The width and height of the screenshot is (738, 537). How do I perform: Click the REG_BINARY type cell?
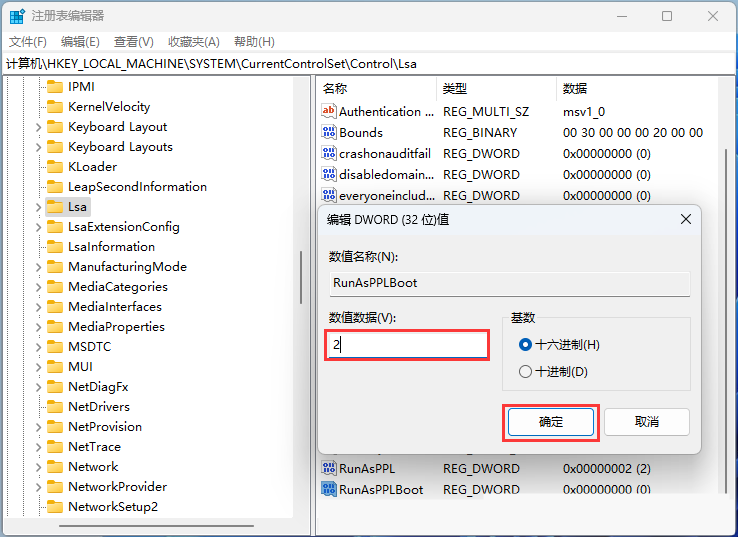click(x=480, y=133)
